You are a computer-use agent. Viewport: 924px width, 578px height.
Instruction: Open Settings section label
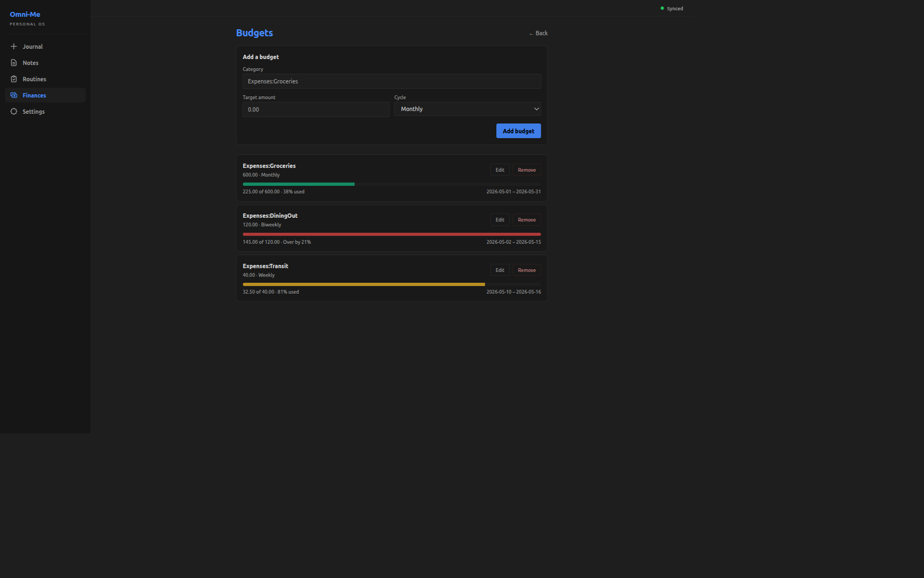tap(34, 112)
